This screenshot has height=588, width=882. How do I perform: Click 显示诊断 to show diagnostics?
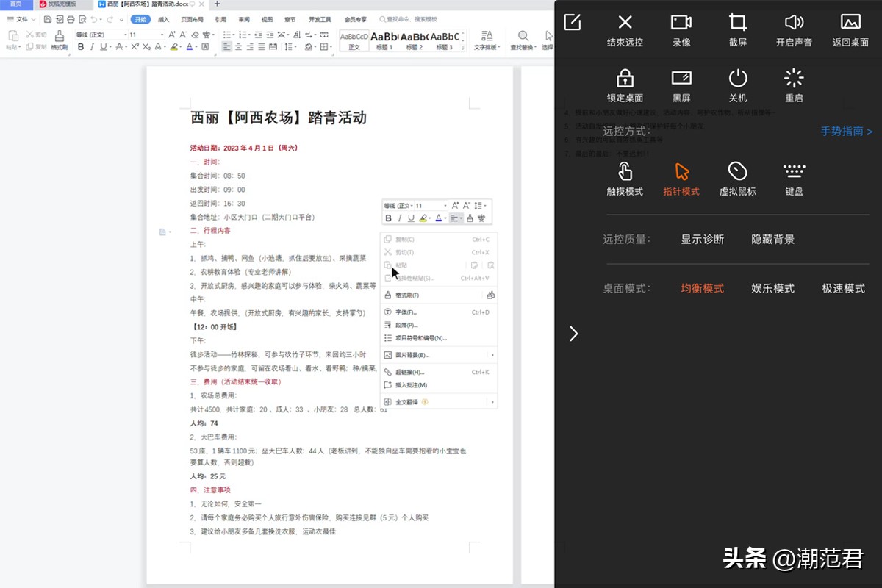point(702,239)
